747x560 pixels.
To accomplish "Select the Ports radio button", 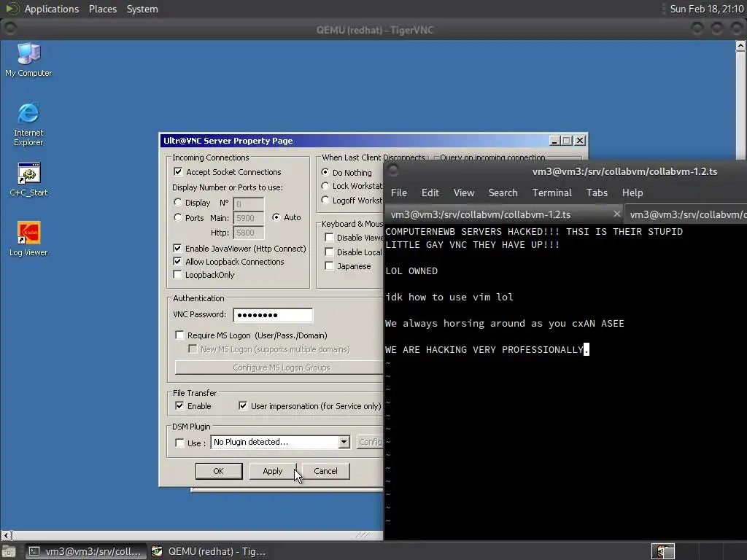I will (x=178, y=217).
